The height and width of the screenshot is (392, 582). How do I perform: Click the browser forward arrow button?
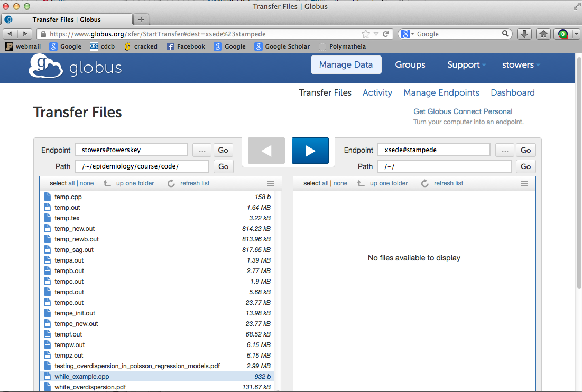click(x=25, y=34)
